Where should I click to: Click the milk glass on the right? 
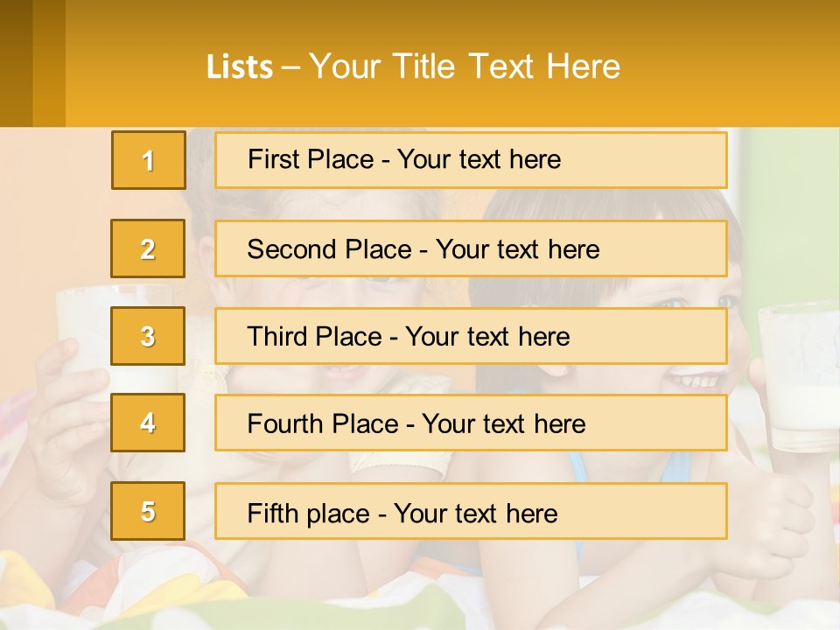[799, 378]
